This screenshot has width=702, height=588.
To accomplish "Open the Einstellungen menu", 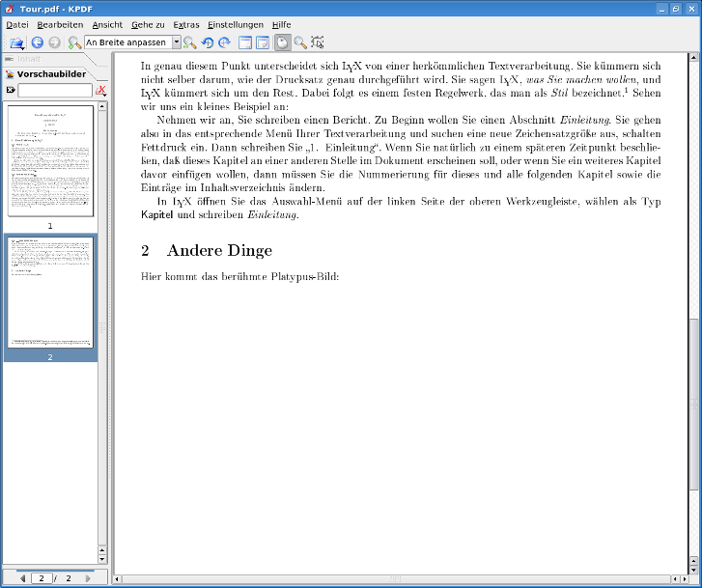I will pyautogui.click(x=236, y=25).
